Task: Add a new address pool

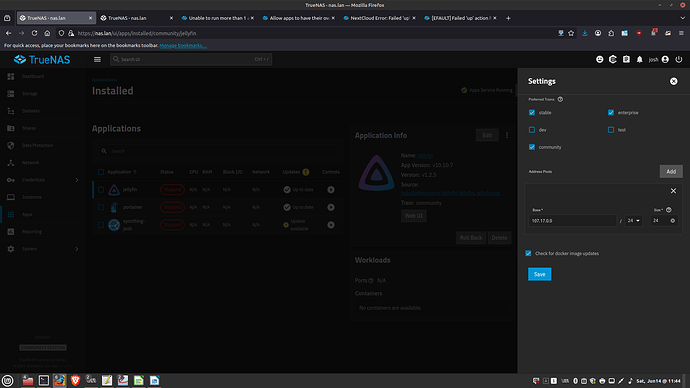Action: [x=671, y=172]
